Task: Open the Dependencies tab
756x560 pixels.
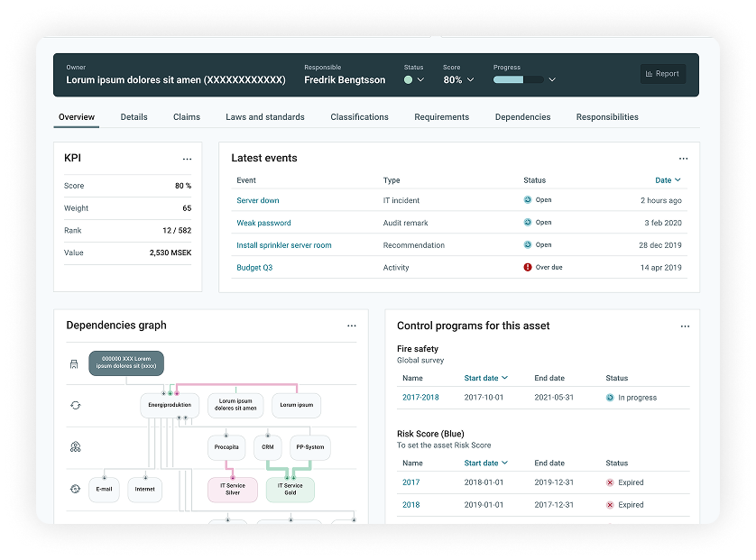Action: point(522,117)
